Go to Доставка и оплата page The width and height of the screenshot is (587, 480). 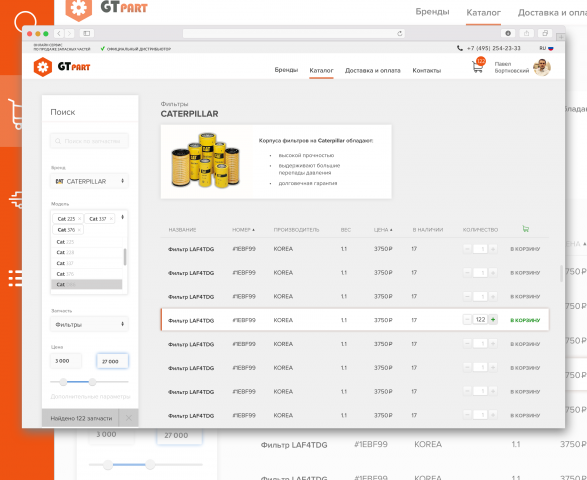tap(372, 70)
